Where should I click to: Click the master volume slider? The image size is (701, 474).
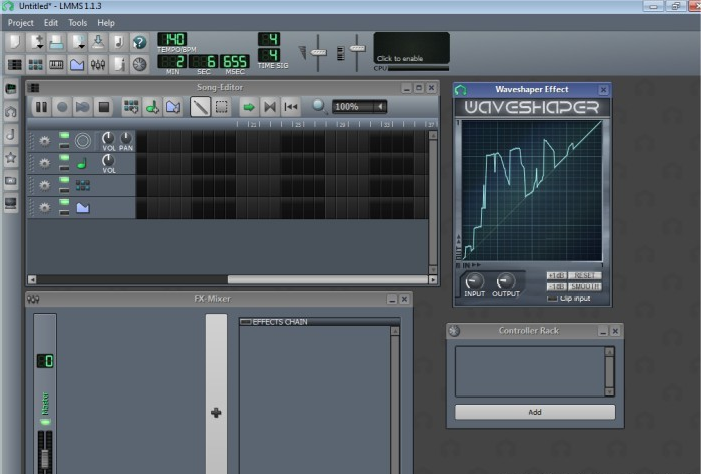[318, 52]
